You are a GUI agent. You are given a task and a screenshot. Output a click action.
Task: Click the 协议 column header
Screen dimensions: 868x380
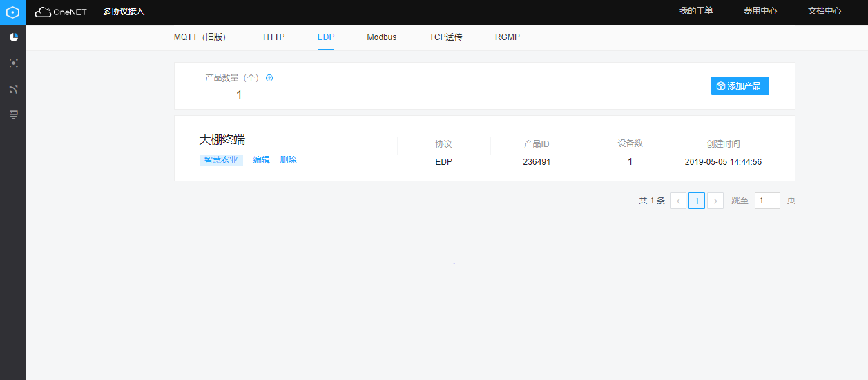pyautogui.click(x=443, y=144)
